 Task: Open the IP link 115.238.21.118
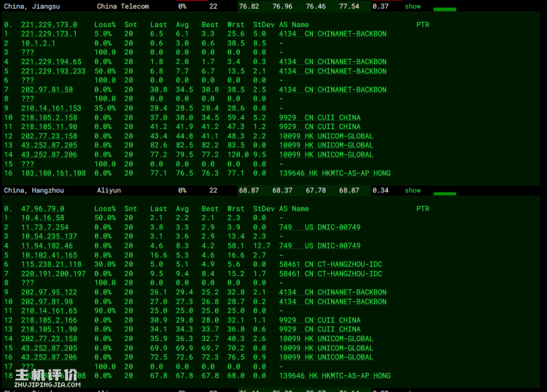pos(51,264)
